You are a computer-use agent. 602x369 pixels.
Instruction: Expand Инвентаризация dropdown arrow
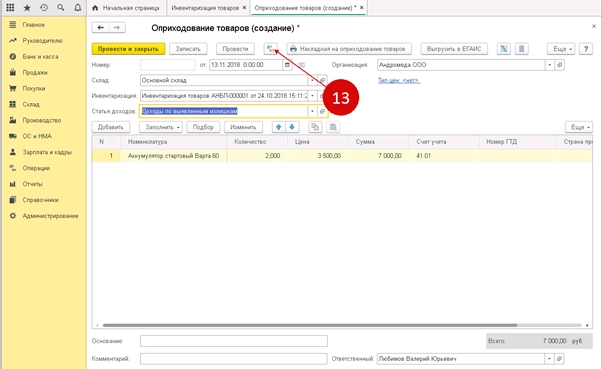coord(313,96)
